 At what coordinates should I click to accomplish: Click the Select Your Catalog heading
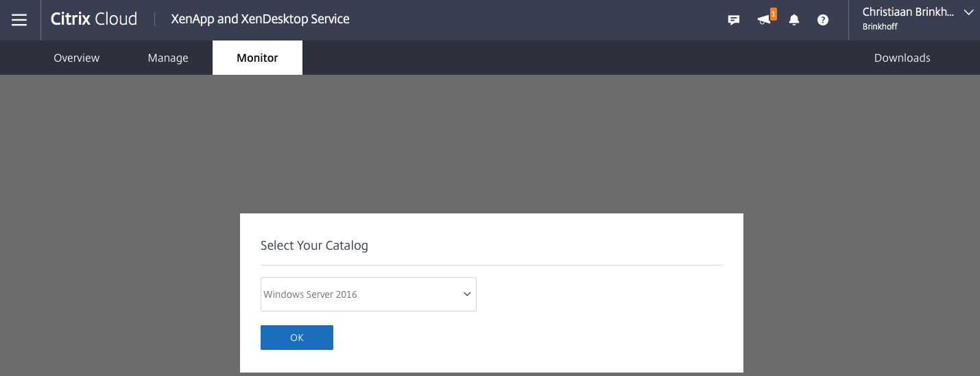(x=314, y=246)
